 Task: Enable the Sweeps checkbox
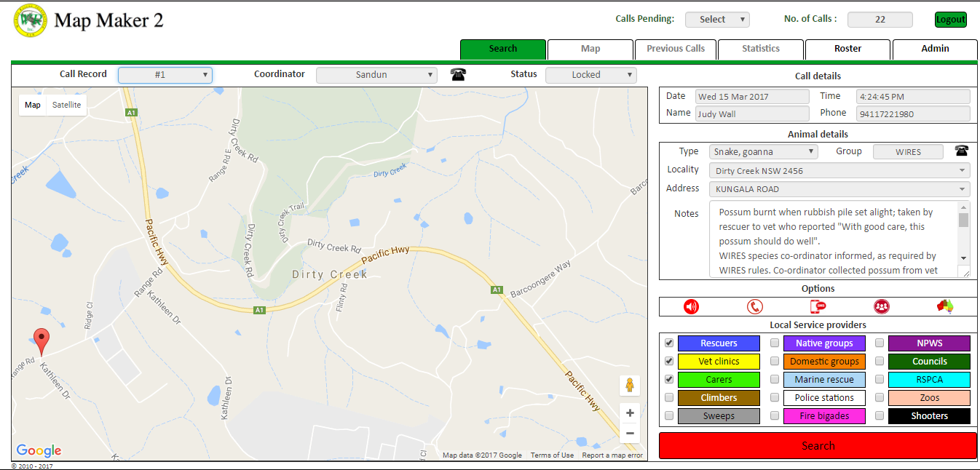tap(669, 415)
